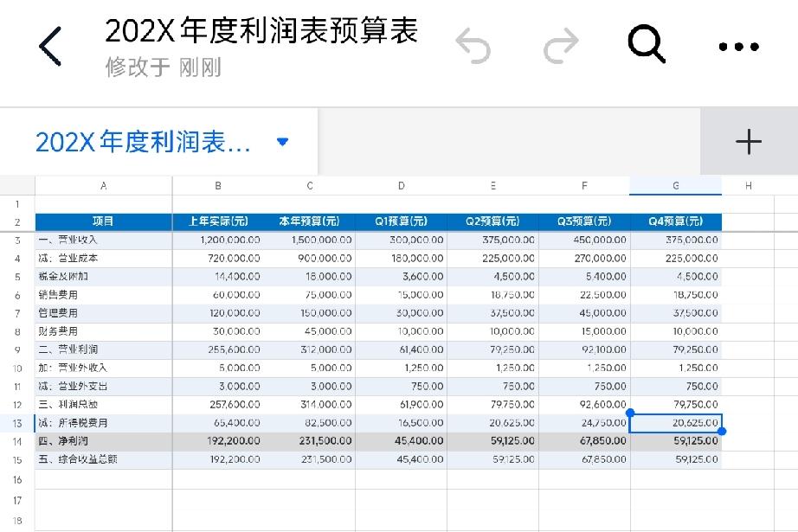Select cell 税金及附加
The width and height of the screenshot is (798, 532).
(x=104, y=277)
